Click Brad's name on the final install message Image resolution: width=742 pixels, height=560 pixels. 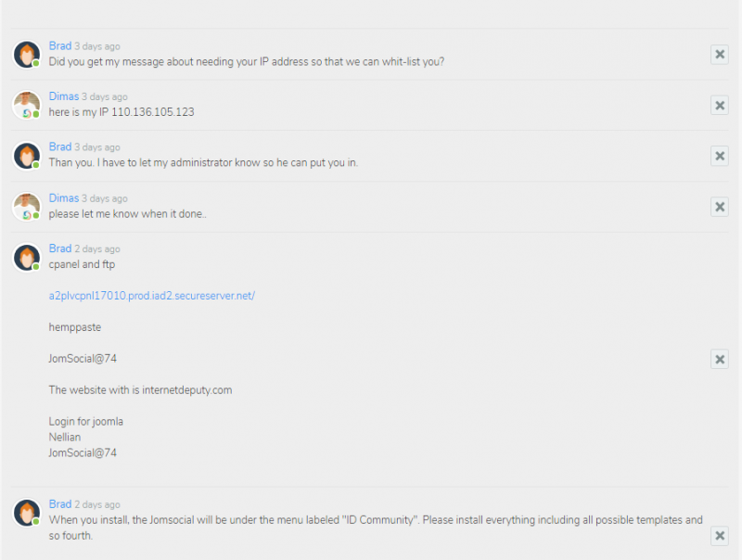click(x=60, y=504)
